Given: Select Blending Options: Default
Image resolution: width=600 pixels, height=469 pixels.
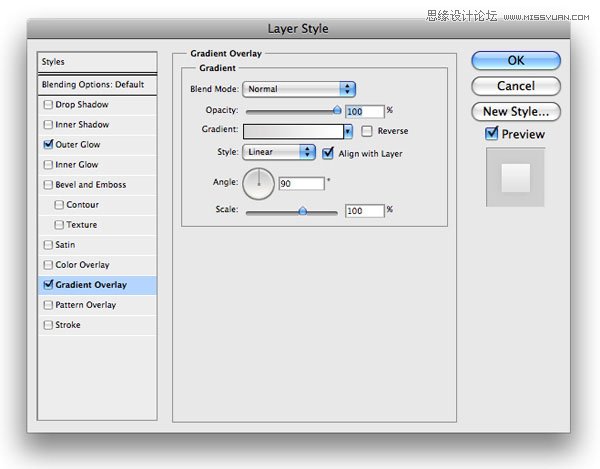Looking at the screenshot, I should pos(98,85).
